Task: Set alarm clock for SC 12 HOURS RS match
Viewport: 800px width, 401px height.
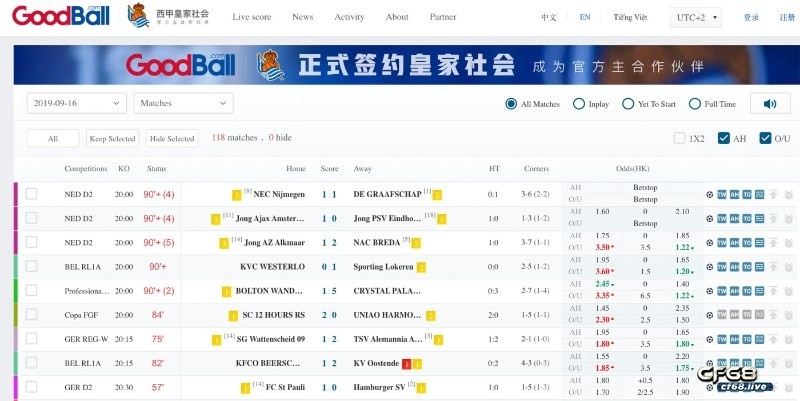Action: click(789, 315)
